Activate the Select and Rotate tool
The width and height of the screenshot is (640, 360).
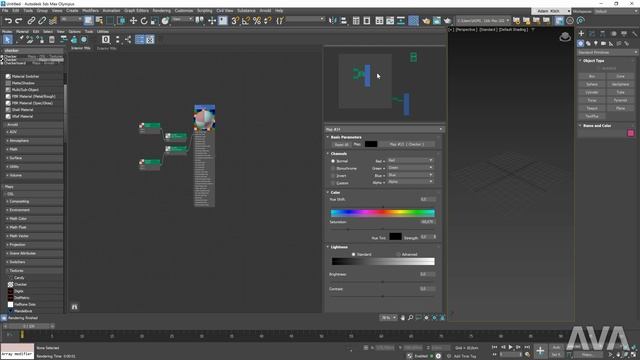(x=144, y=20)
